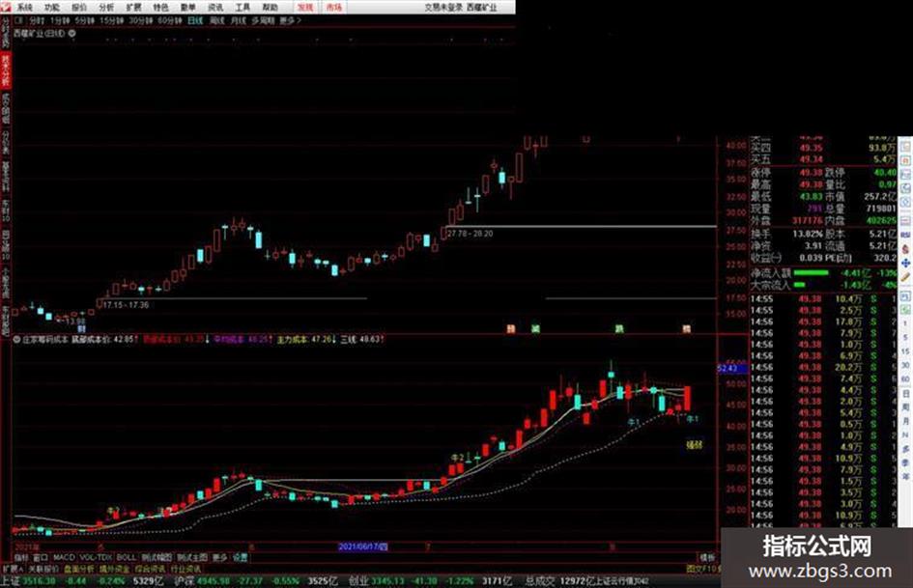This screenshot has height=588, width=913.
Task: Open the 特色 menu
Action: [x=160, y=8]
